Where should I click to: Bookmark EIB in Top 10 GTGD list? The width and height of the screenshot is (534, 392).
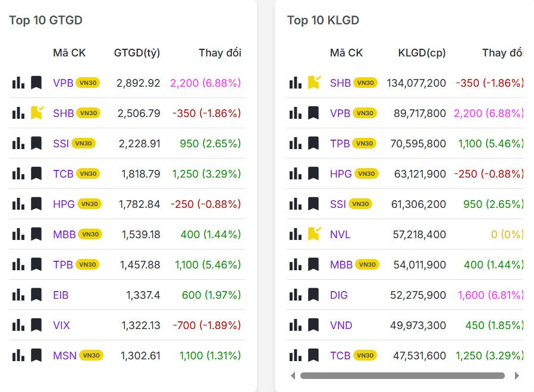point(36,295)
